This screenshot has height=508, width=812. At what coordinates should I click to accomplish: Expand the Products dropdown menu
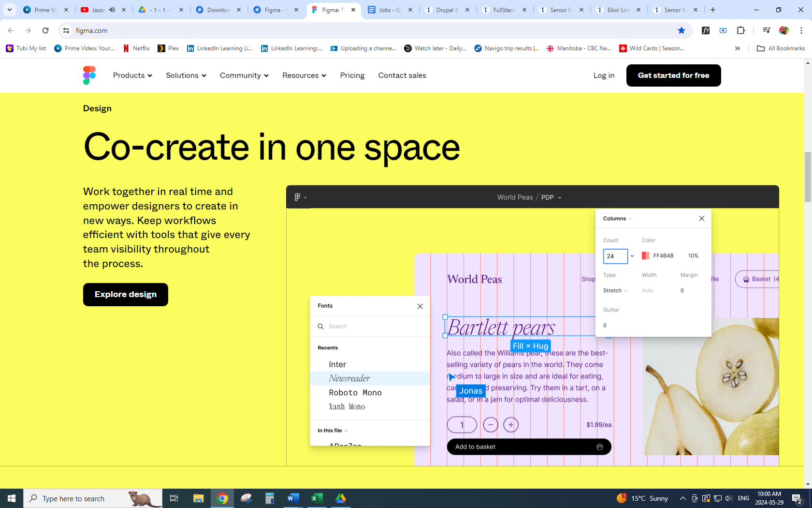tap(132, 75)
